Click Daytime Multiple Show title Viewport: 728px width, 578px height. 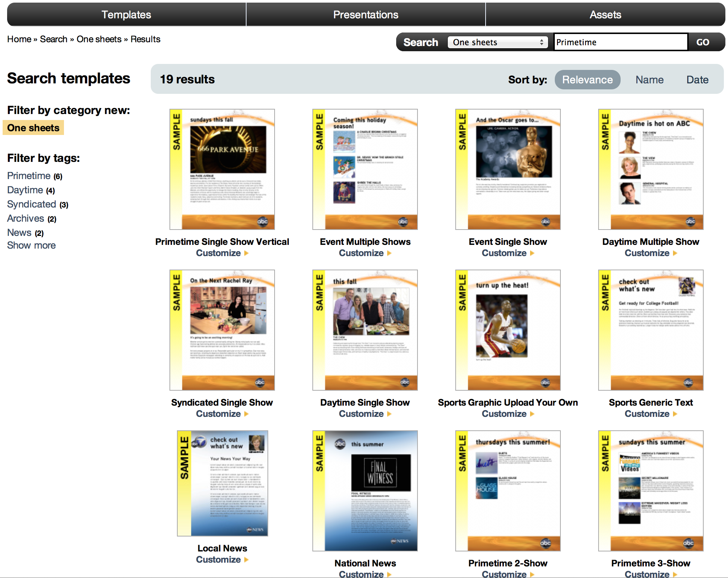651,242
